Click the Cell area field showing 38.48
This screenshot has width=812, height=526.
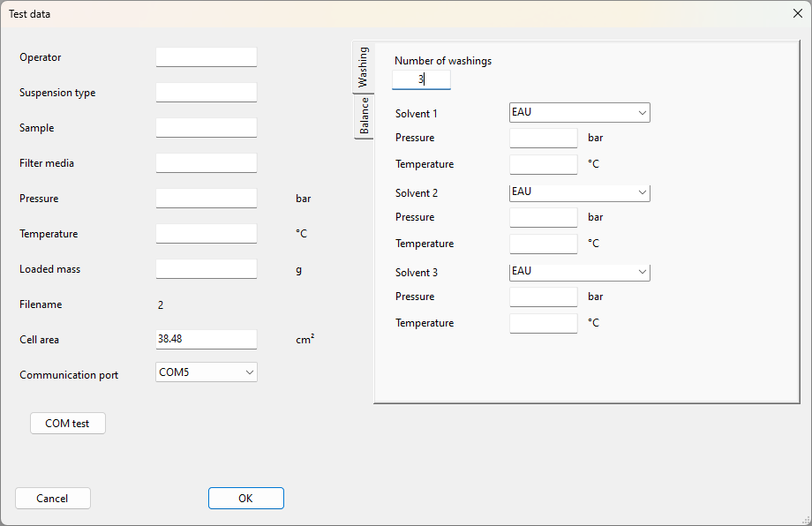pyautogui.click(x=207, y=339)
